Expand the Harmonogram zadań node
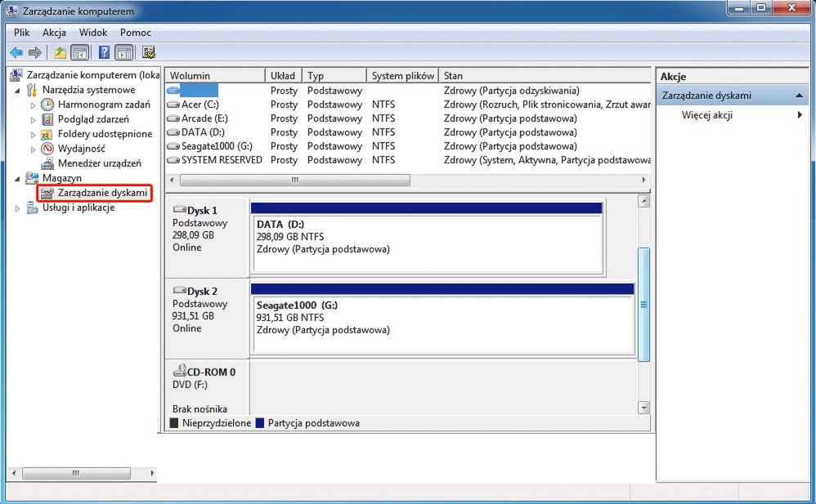Viewport: 816px width, 504px height. [x=33, y=105]
